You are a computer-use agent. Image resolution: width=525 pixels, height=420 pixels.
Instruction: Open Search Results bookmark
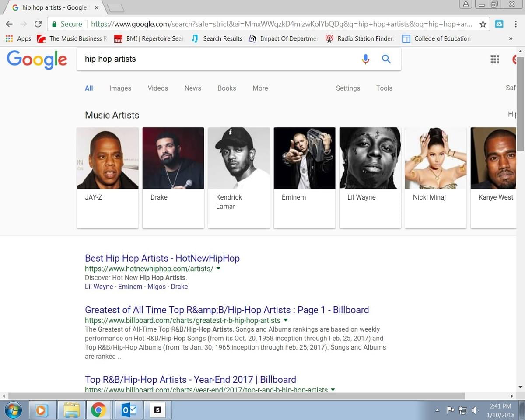[217, 38]
